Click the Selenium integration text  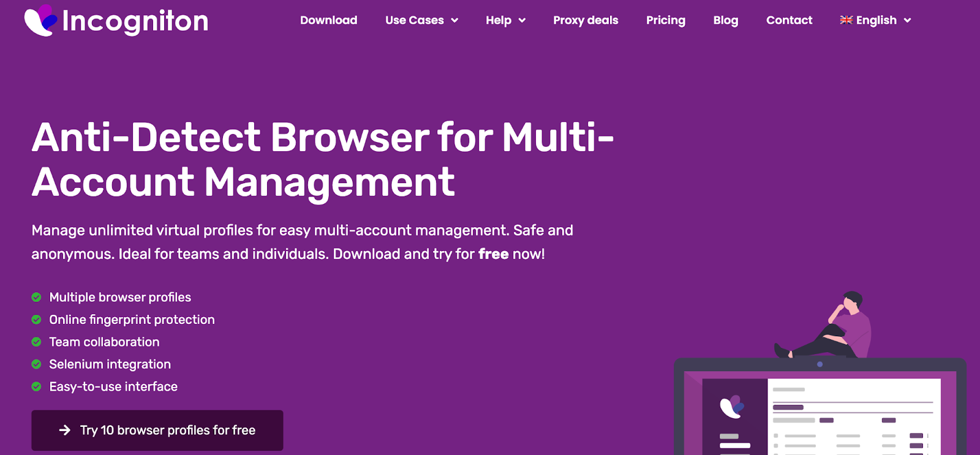[110, 364]
